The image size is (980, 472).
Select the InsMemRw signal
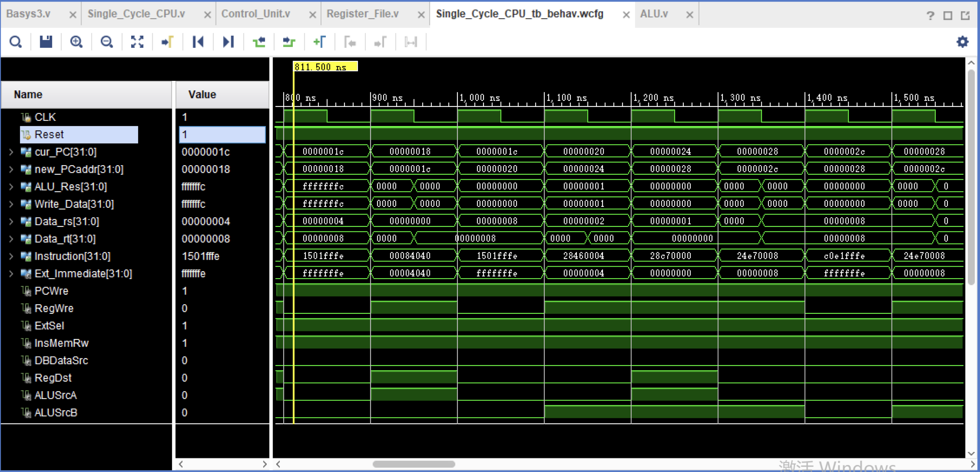tap(61, 343)
